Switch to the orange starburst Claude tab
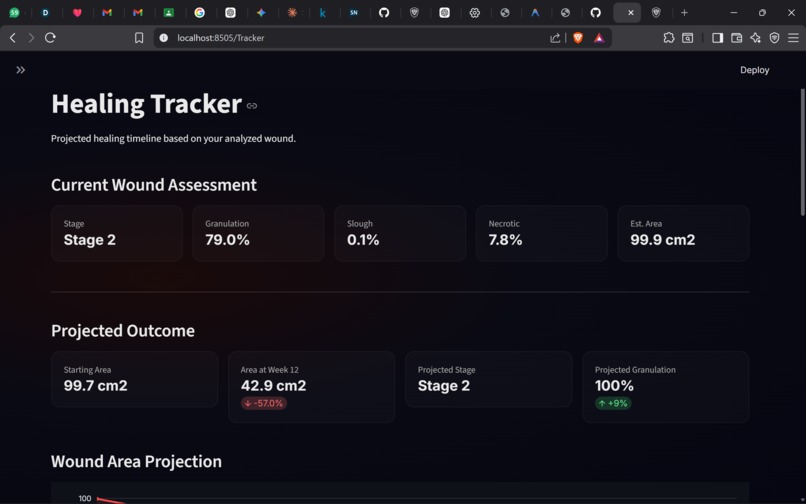The image size is (806, 504). [x=292, y=13]
